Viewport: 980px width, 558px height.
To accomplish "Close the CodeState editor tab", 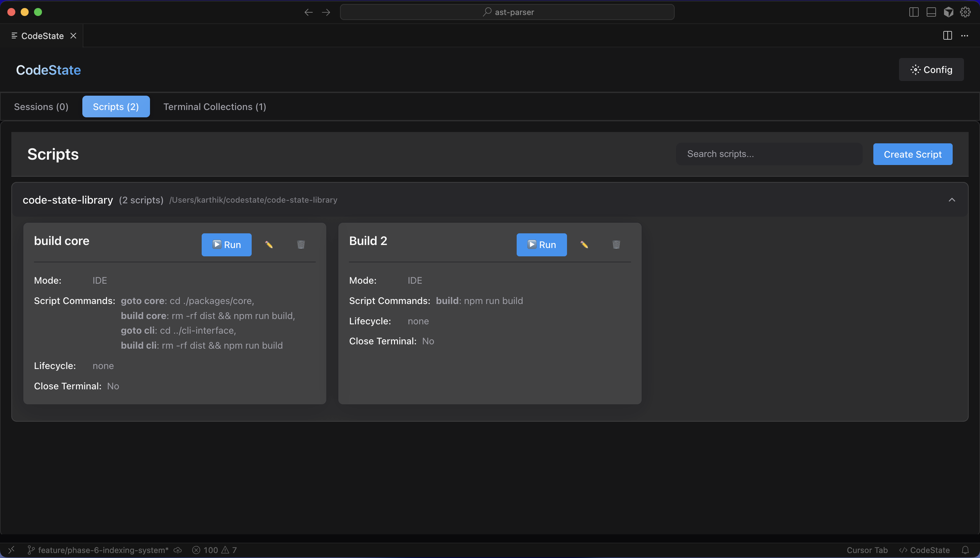I will [x=73, y=36].
